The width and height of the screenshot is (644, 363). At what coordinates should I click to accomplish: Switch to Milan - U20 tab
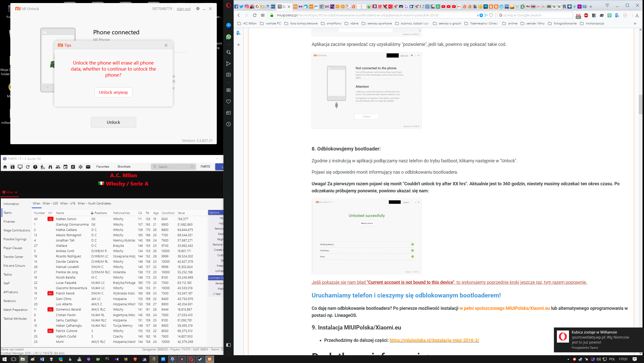pyautogui.click(x=50, y=203)
